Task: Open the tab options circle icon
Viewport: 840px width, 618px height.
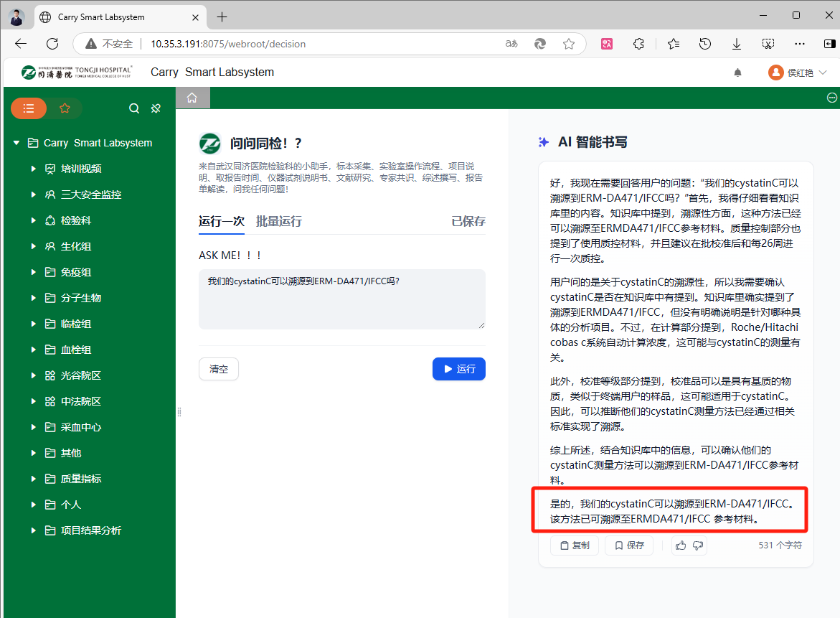Action: click(x=831, y=98)
